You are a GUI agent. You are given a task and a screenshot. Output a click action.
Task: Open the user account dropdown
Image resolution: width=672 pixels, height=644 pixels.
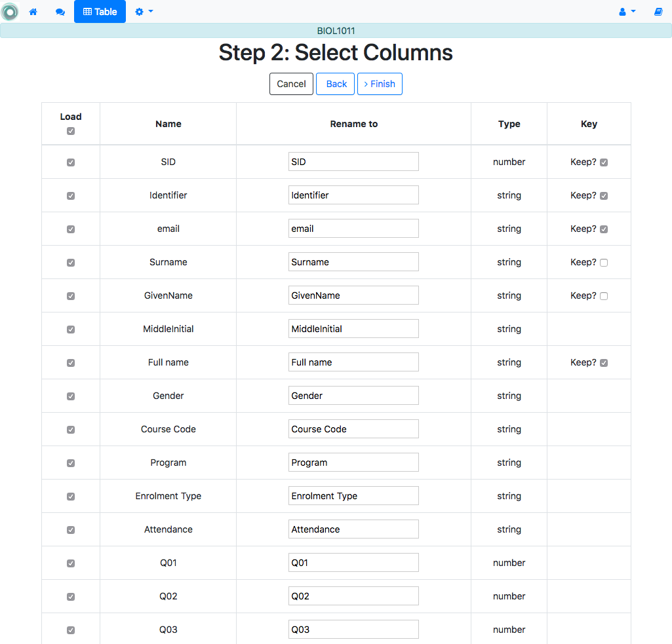click(x=627, y=12)
